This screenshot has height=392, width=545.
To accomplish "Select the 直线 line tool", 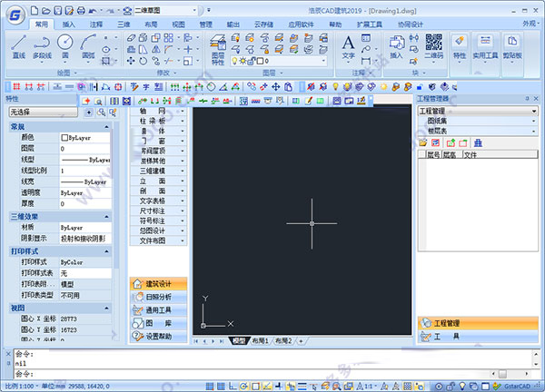I will pos(19,47).
